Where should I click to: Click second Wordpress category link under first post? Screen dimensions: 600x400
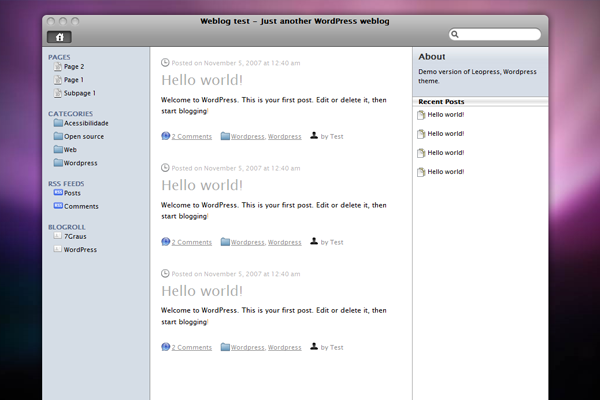284,137
